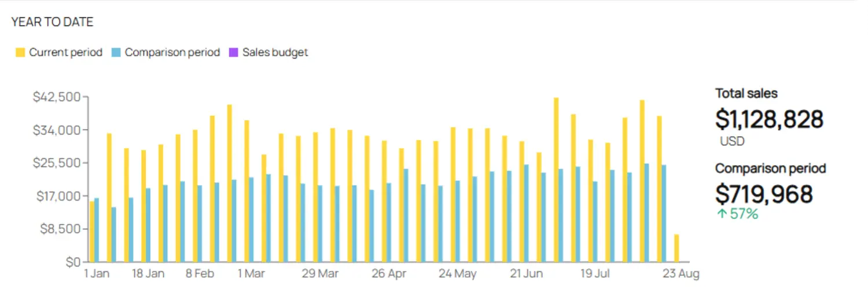Screen dimensions: 868x304
Task: Click the $42,500 y-axis label
Action: (x=56, y=97)
